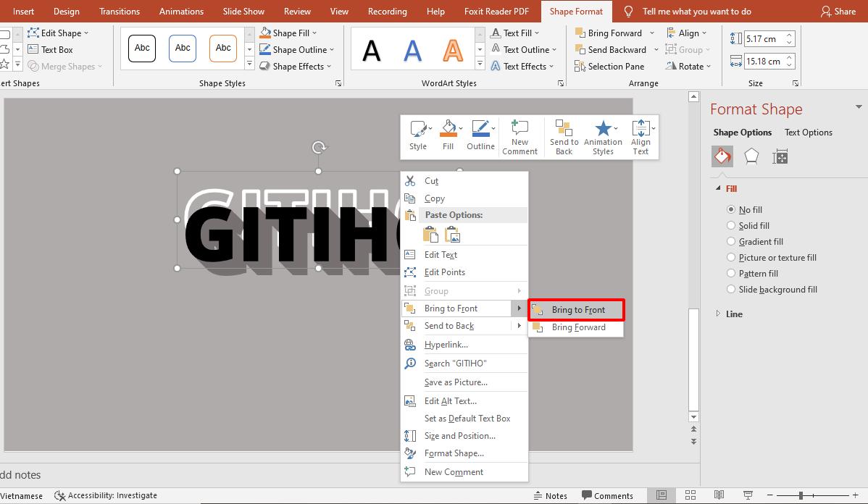Open Size & Properties in Format Shape pane
The width and height of the screenshot is (868, 504).
tap(780, 156)
